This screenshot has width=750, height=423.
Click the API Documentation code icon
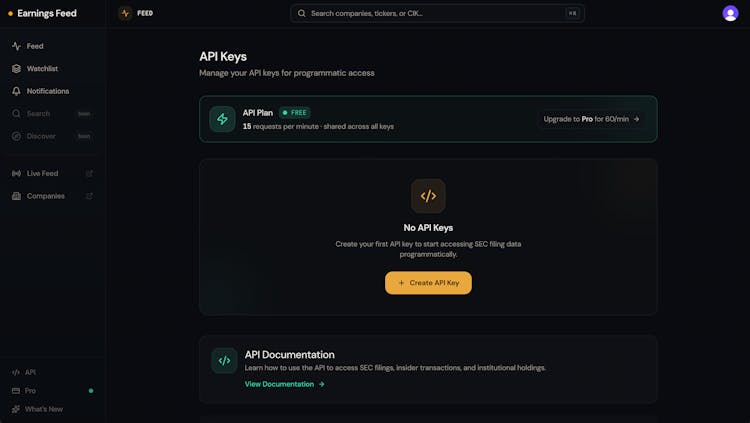tap(224, 361)
